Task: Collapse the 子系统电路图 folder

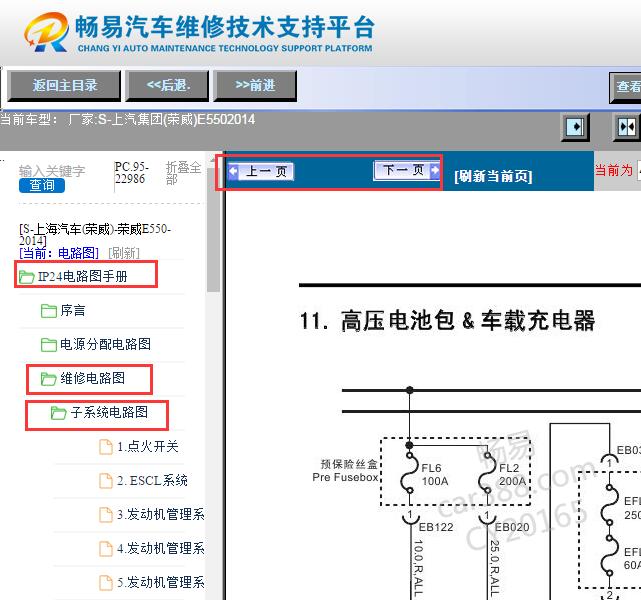Action: (109, 412)
